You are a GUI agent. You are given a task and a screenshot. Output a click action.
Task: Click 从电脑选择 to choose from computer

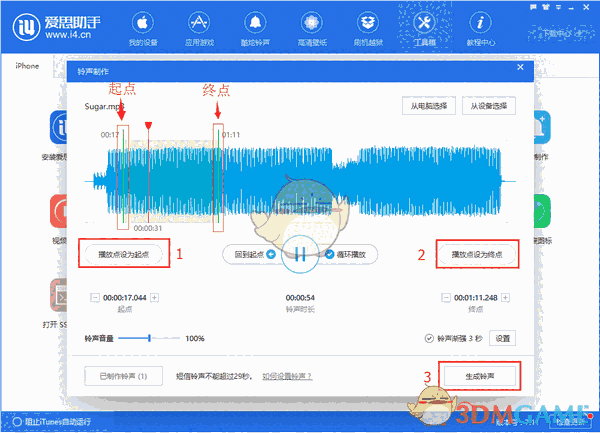[429, 106]
